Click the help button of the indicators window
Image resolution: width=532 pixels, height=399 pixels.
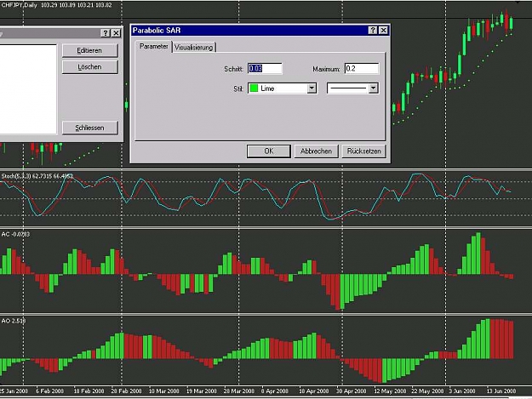click(106, 33)
